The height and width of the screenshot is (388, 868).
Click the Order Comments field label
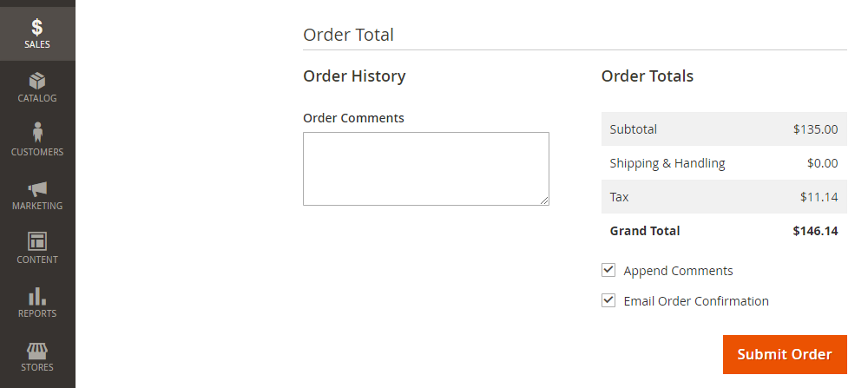(354, 118)
